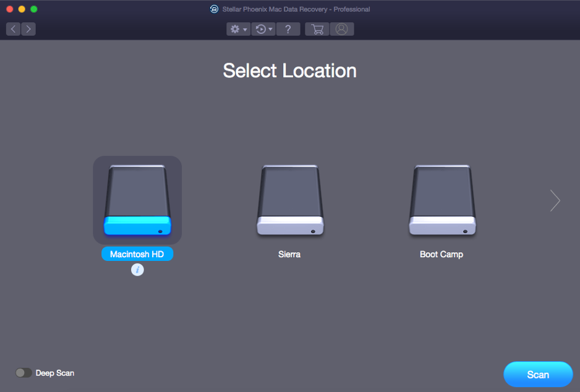The image size is (580, 392).
Task: Click the Macintosh HD drive thumbnail
Action: pos(137,199)
